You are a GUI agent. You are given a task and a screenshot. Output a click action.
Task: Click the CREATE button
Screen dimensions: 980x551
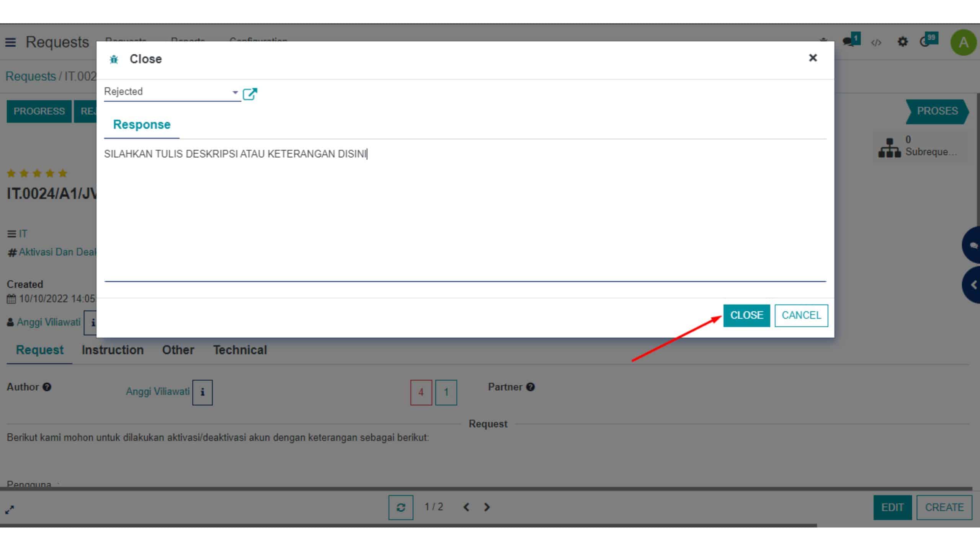[944, 507]
